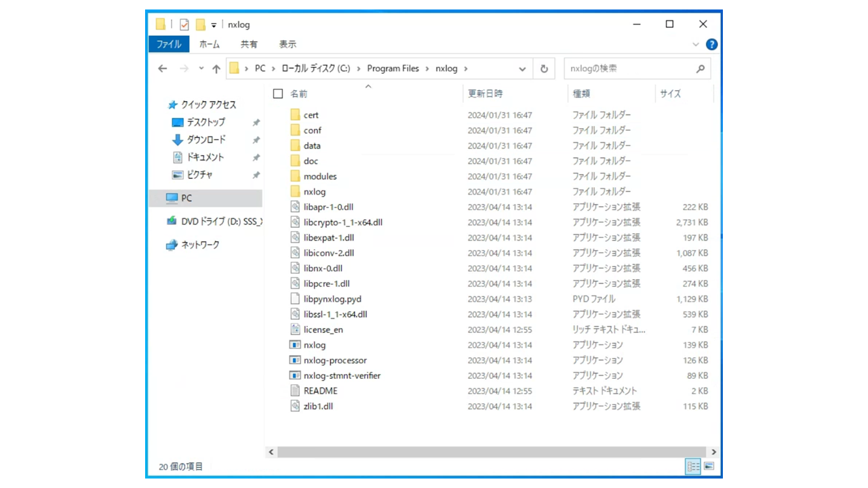This screenshot has width=868, height=488.
Task: Click the nxlog-stmnt-verifier application icon
Action: click(295, 375)
